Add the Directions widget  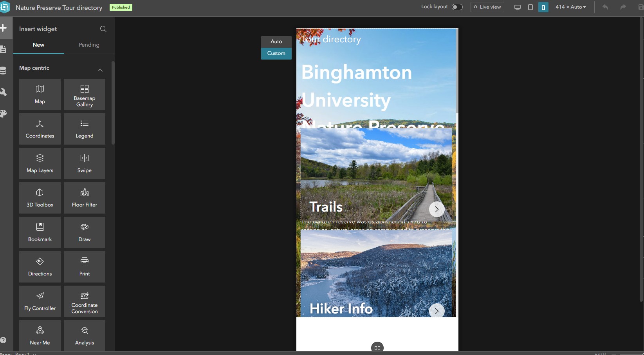click(40, 267)
